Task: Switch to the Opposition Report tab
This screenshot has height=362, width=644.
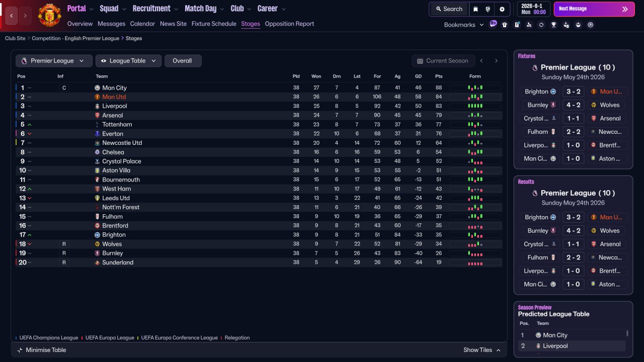Action: (x=289, y=24)
